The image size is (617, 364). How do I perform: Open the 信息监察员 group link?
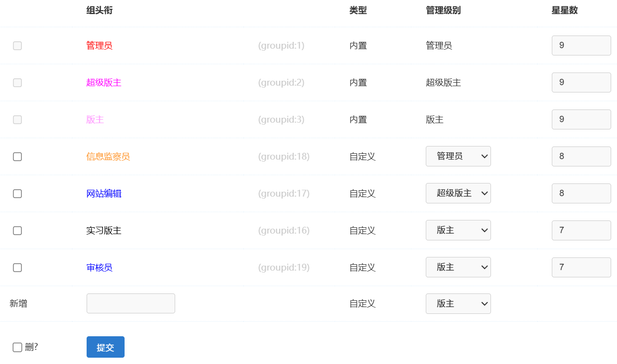pos(108,157)
